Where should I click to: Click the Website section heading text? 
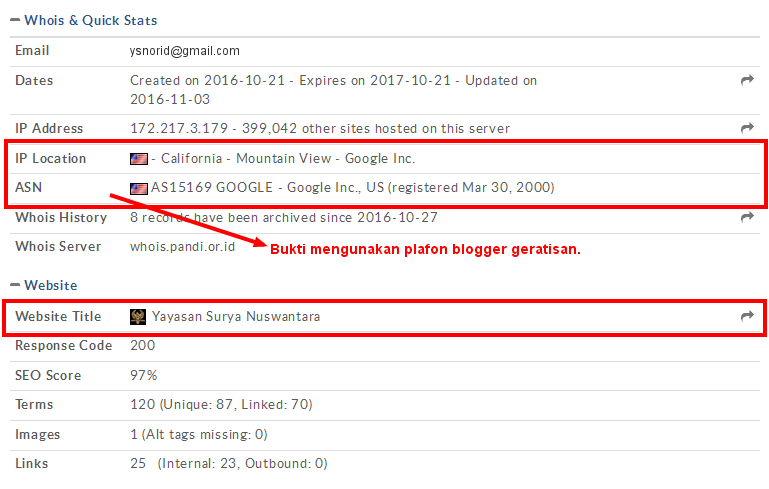click(51, 285)
